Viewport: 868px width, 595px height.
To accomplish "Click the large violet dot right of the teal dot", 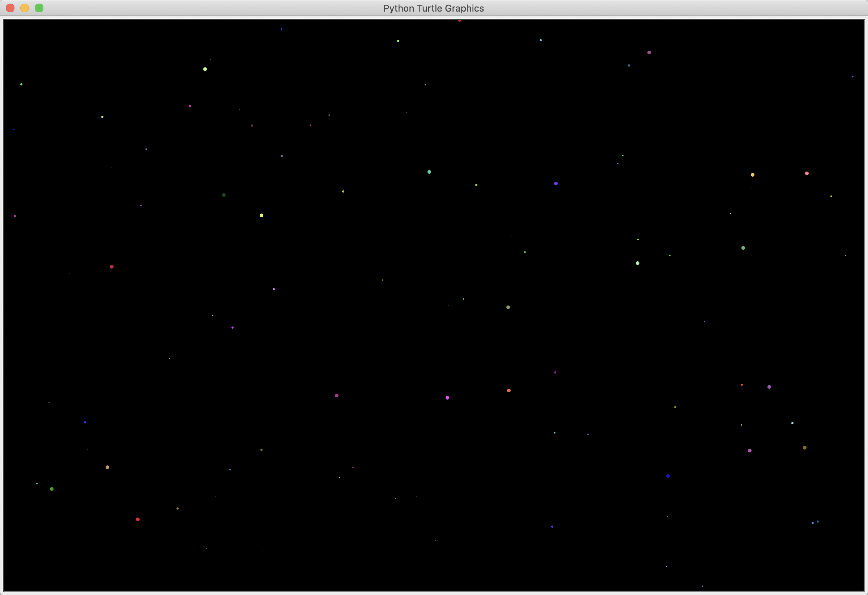I will pyautogui.click(x=556, y=183).
